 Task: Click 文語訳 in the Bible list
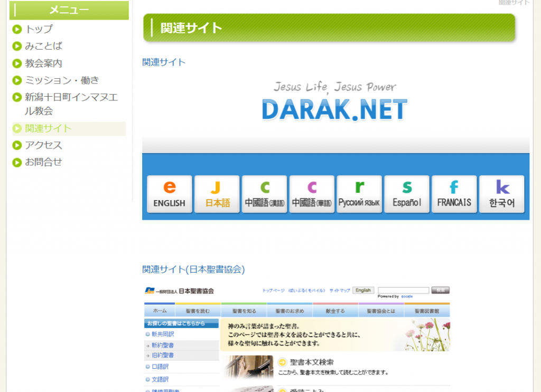160,379
